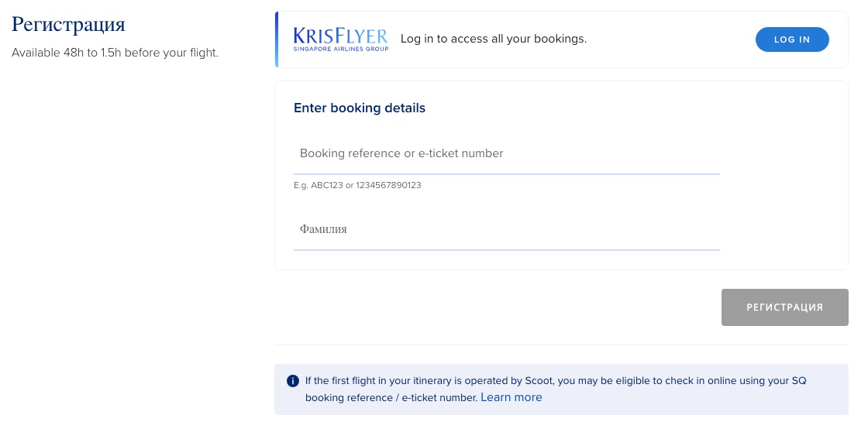Click the blue accent bar on KrisFlyer card
The height and width of the screenshot is (422, 868).
coord(276,39)
